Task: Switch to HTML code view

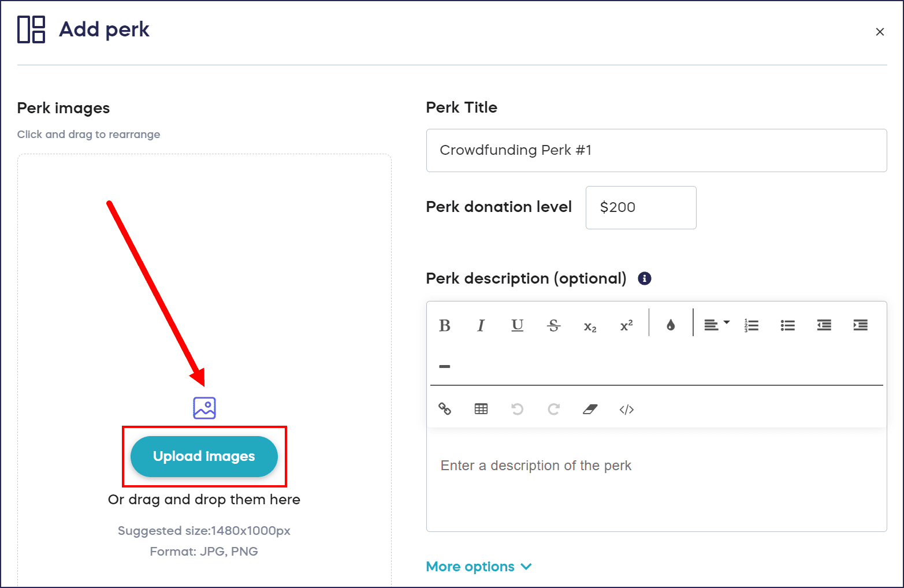Action: tap(626, 409)
